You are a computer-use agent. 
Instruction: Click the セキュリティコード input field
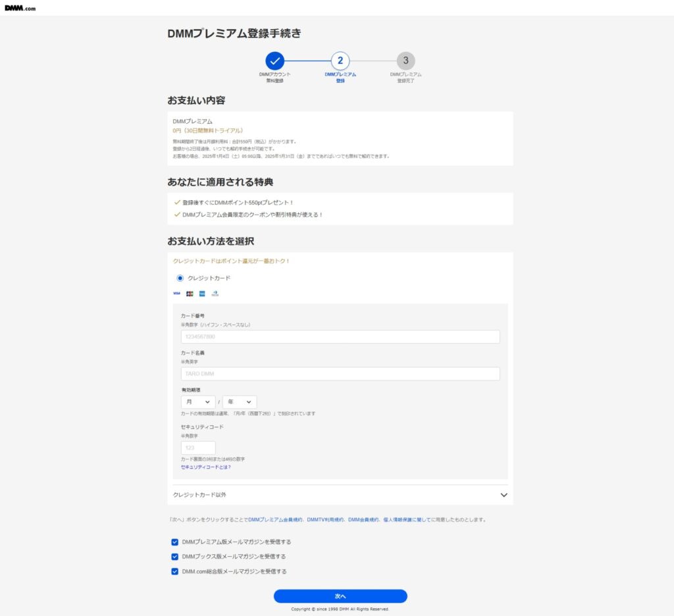coord(198,448)
